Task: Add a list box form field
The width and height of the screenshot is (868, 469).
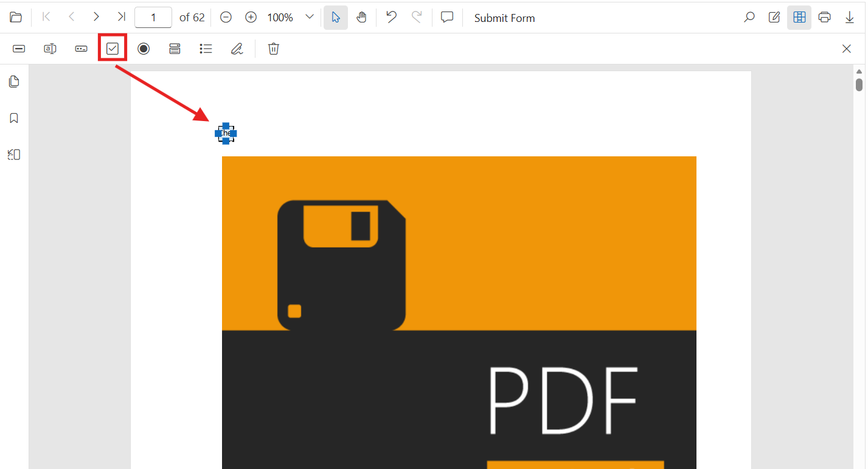Action: 206,49
